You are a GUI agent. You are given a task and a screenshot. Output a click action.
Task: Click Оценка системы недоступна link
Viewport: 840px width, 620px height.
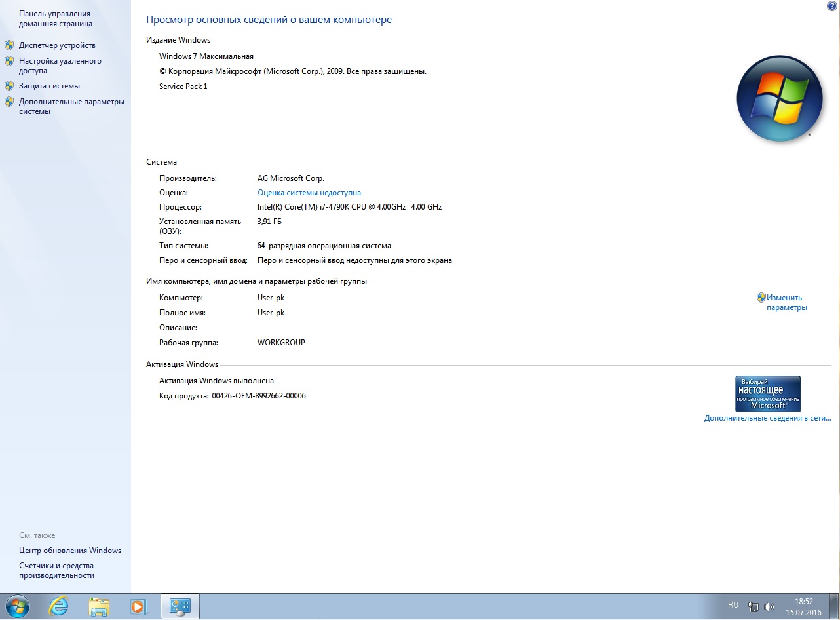coord(309,193)
